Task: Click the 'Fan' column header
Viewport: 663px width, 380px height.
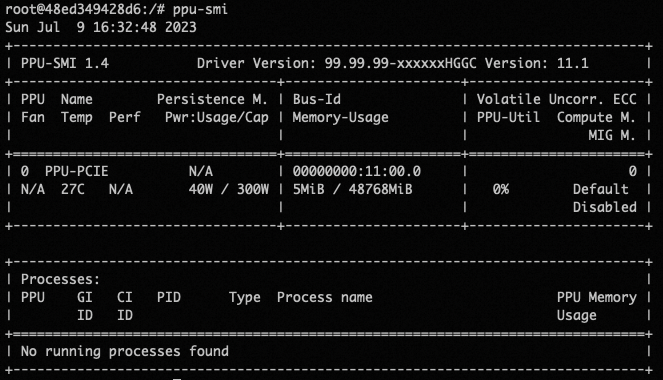Action: click(33, 118)
